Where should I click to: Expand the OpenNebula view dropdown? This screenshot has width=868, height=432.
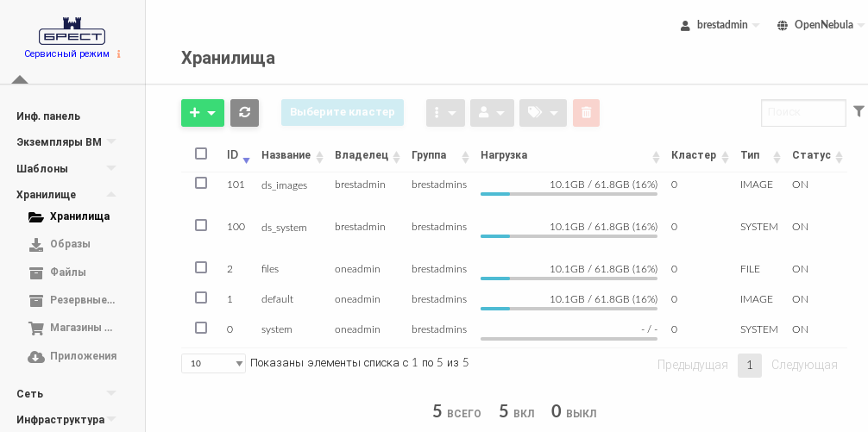tap(821, 25)
